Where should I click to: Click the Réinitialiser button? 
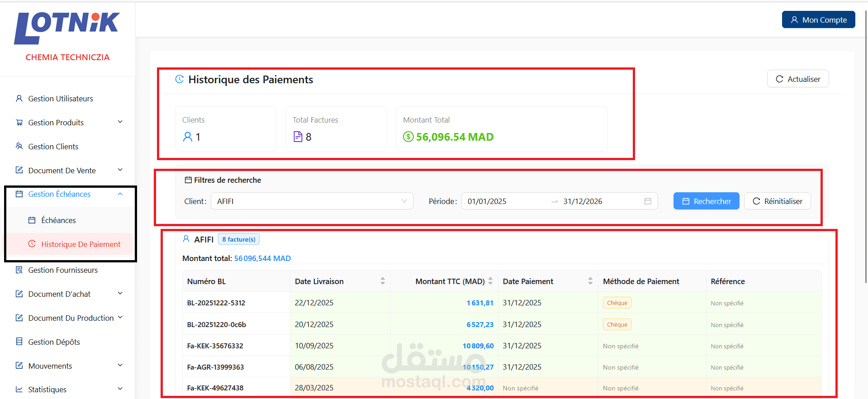click(777, 201)
